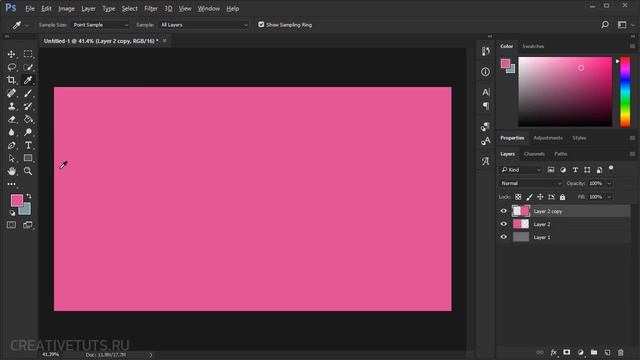Select the Rectangular Marquee tool
640x360 pixels.
point(28,54)
